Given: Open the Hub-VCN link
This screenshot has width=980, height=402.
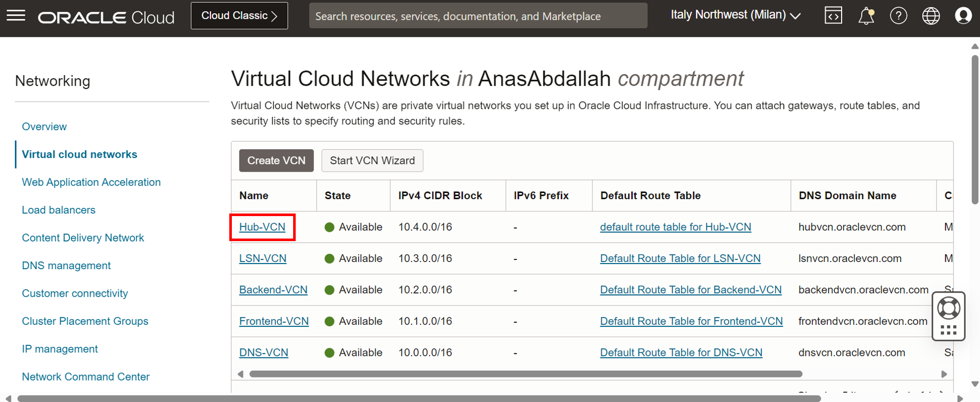Looking at the screenshot, I should click(x=262, y=227).
